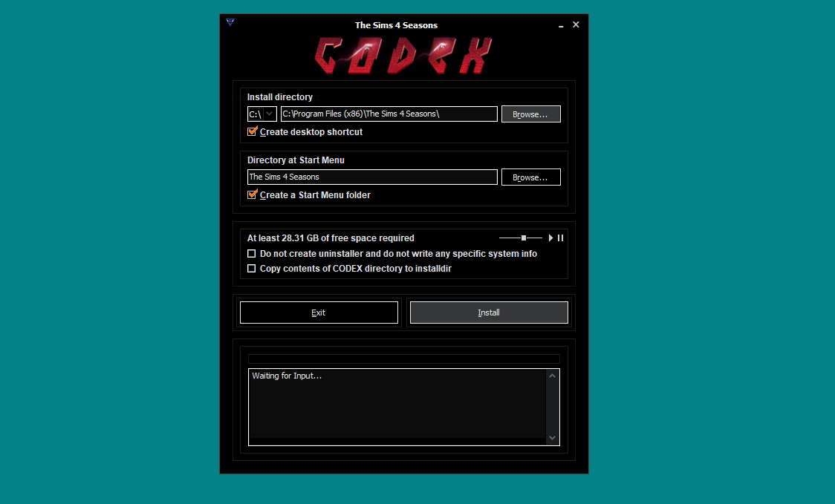Viewport: 835px width, 504px height.
Task: Enable Copy contents of CODEX directory option
Action: pos(251,268)
